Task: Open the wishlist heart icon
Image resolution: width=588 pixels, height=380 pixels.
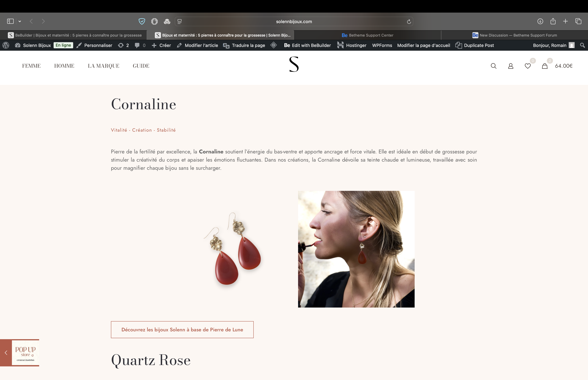Action: point(528,66)
